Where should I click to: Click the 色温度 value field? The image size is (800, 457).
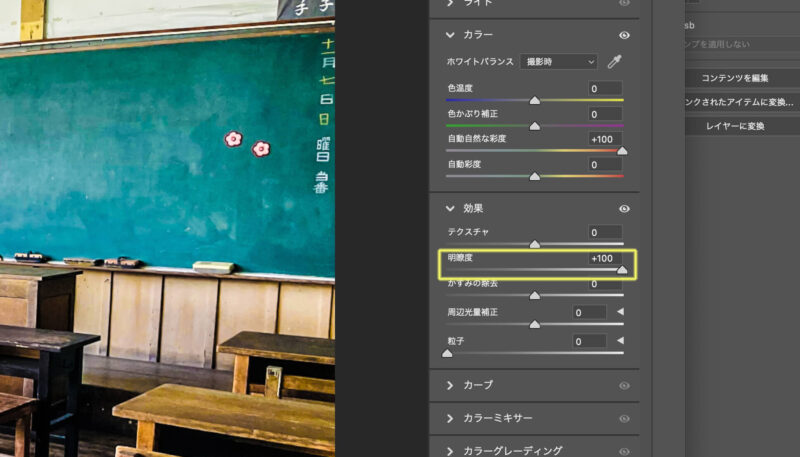[x=605, y=88]
